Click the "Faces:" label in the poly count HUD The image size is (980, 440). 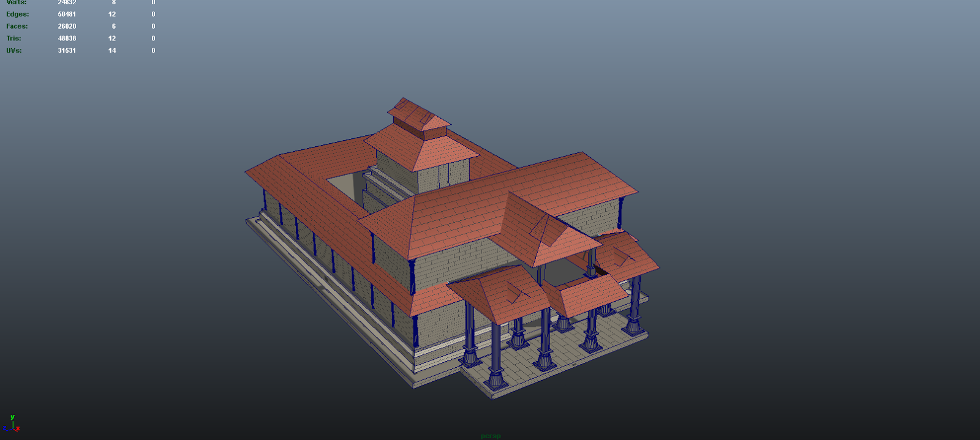coord(17,26)
